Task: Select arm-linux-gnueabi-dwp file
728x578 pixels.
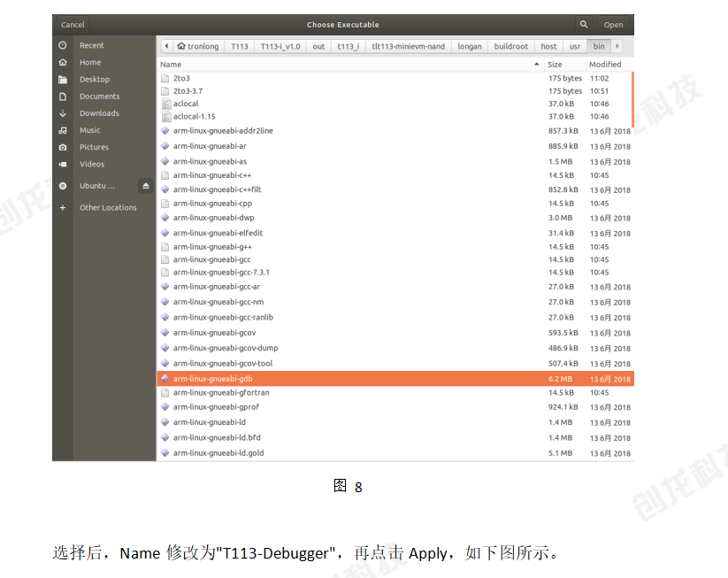Action: pyautogui.click(x=395, y=218)
